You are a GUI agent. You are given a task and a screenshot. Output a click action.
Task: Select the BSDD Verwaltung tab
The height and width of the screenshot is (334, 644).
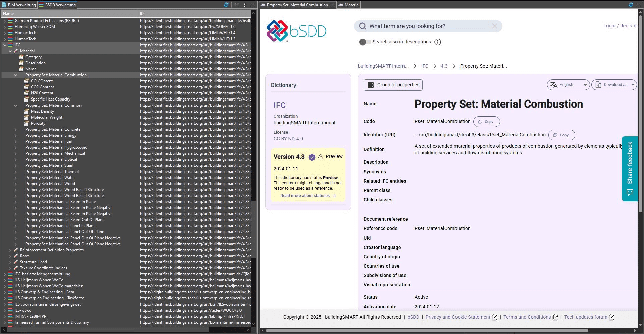coord(57,5)
